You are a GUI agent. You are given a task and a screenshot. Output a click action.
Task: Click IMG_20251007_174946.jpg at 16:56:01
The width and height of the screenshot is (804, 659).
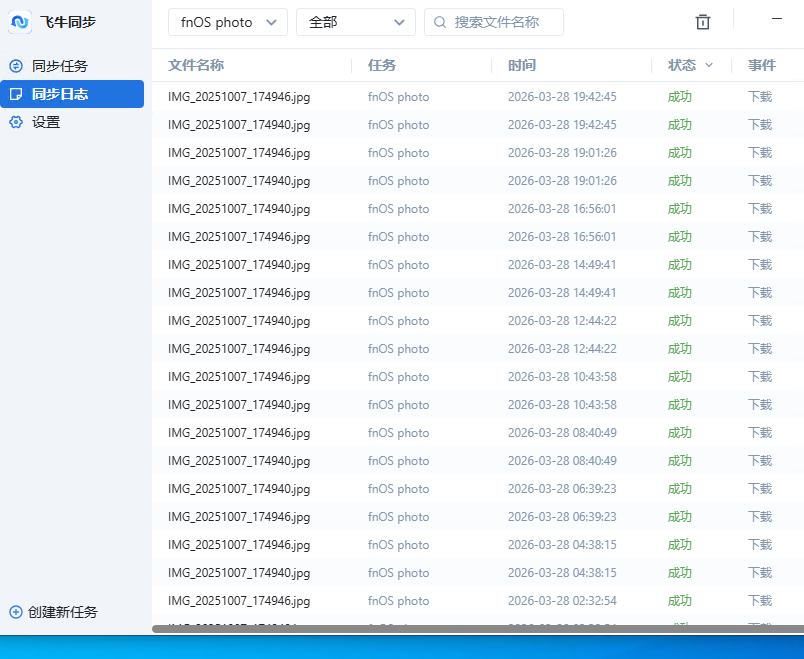[239, 237]
